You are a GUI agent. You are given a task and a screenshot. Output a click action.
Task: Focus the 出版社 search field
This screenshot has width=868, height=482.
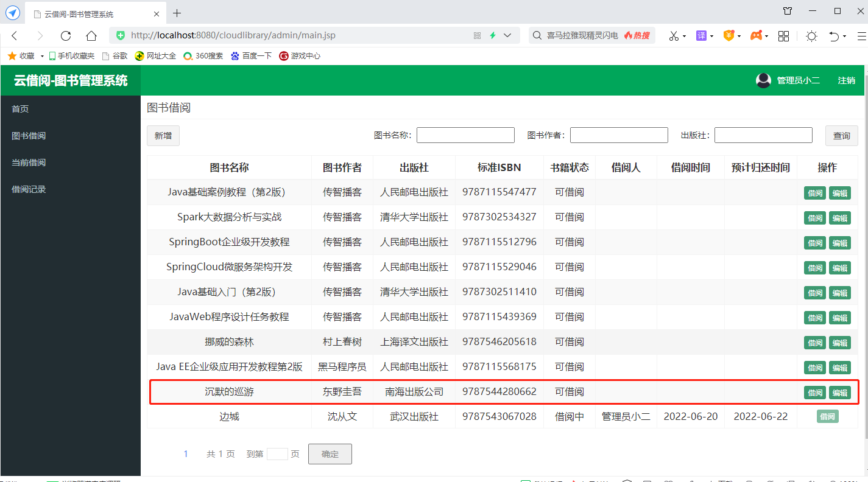(763, 135)
